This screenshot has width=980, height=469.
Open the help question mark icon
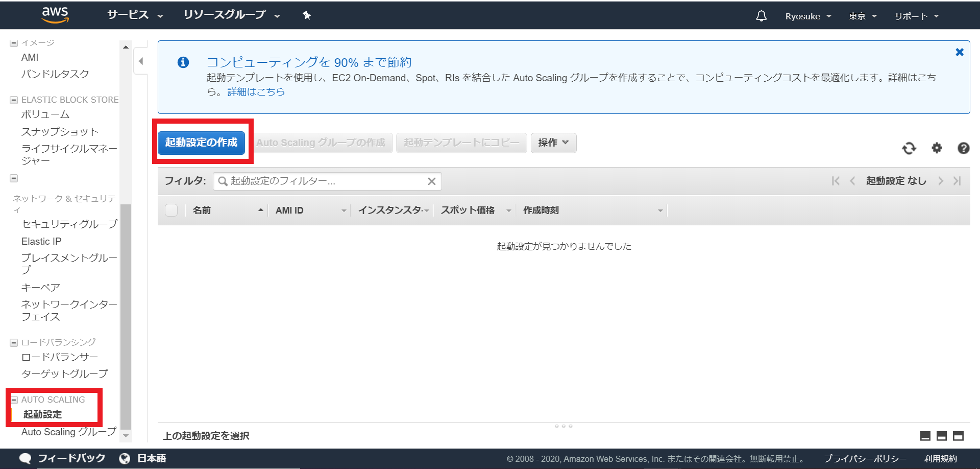pos(964,148)
